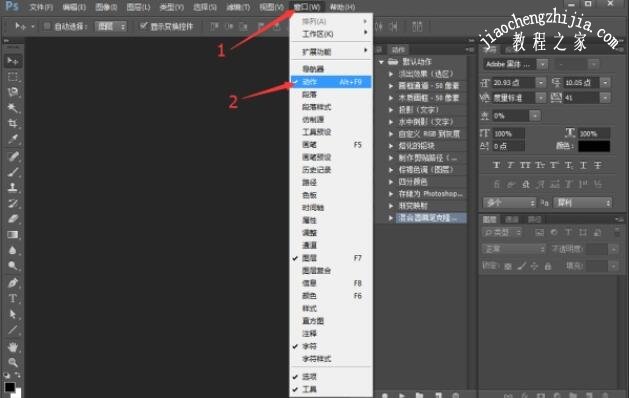
Task: Open the 工作区(K) submenu
Action: click(x=331, y=34)
